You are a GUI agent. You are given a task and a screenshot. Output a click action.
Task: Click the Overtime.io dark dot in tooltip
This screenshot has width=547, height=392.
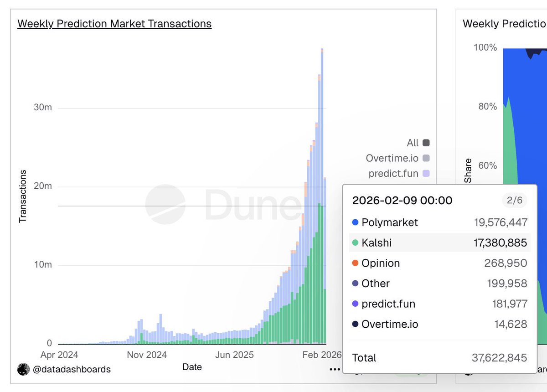point(356,325)
